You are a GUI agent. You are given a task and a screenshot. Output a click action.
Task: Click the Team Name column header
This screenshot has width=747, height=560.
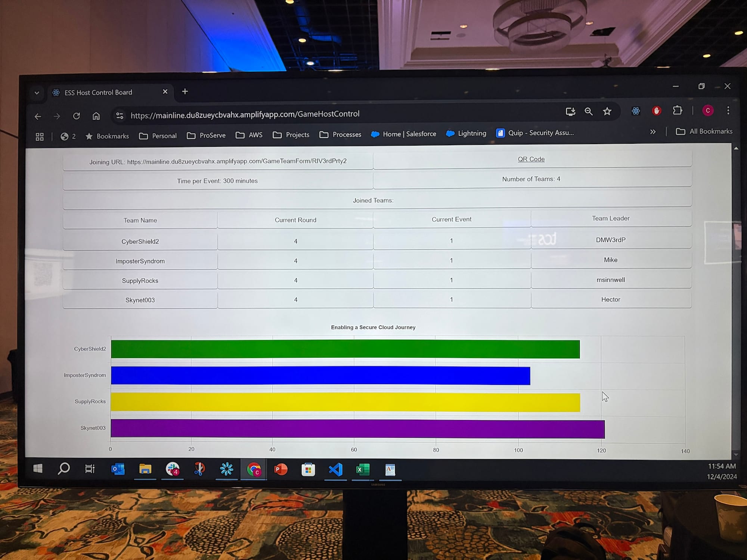(x=140, y=220)
